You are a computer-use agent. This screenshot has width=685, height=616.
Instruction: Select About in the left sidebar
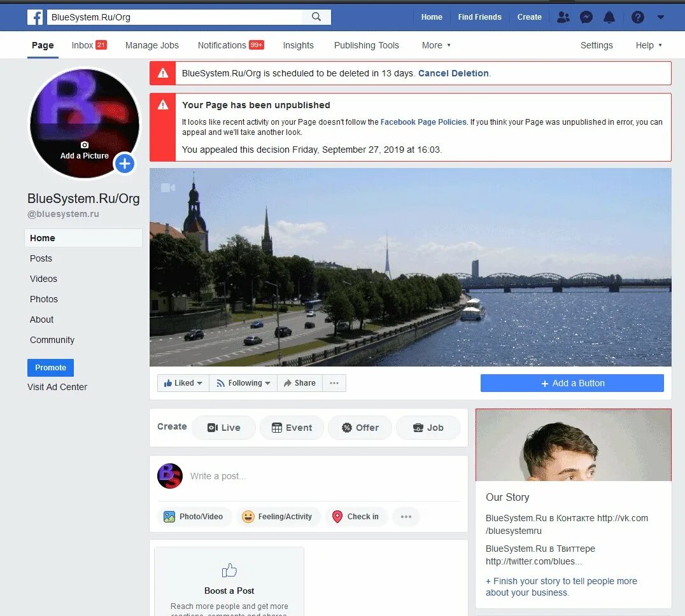(41, 319)
